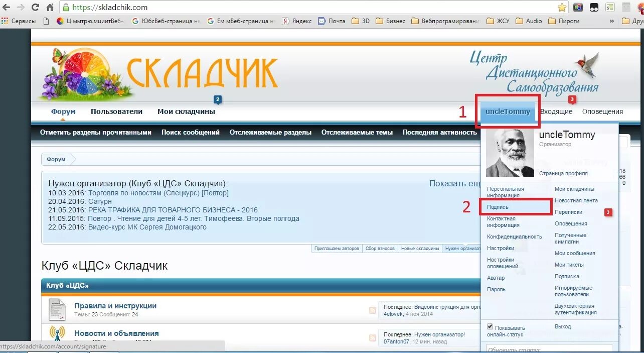The height and width of the screenshot is (353, 644).
Task: Open the Оповещения alerts tab
Action: click(602, 111)
